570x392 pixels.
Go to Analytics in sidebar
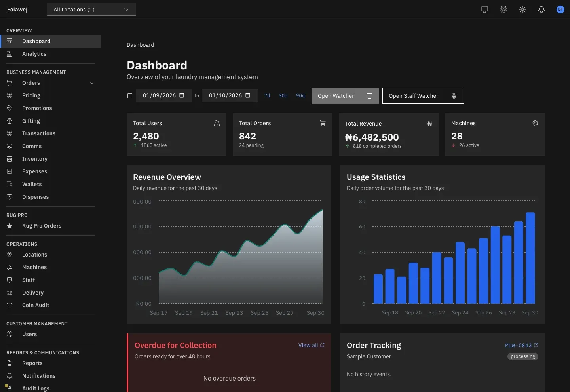point(51,54)
